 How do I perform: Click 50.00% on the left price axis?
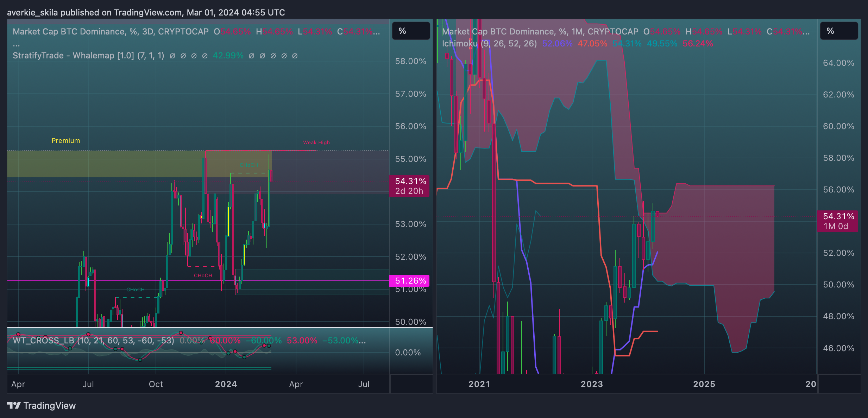point(410,322)
